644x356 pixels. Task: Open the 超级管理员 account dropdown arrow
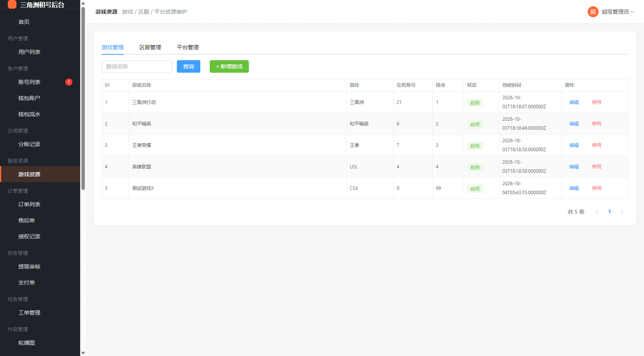pyautogui.click(x=631, y=12)
